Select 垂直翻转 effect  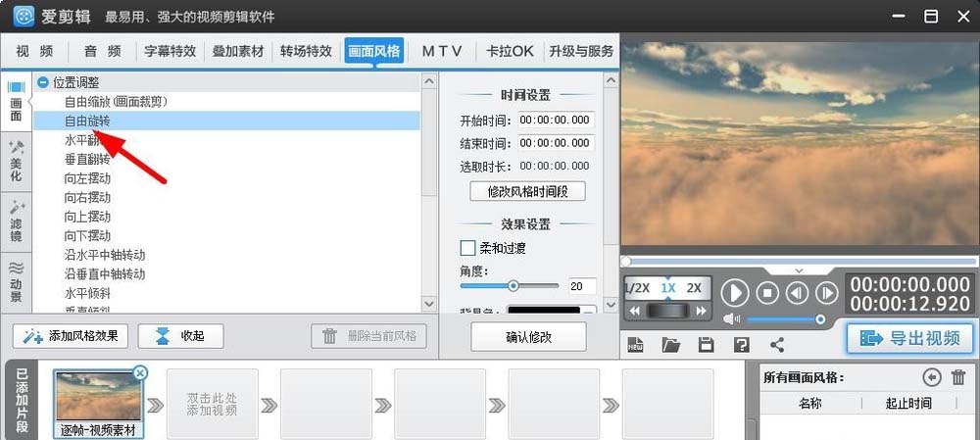click(87, 160)
